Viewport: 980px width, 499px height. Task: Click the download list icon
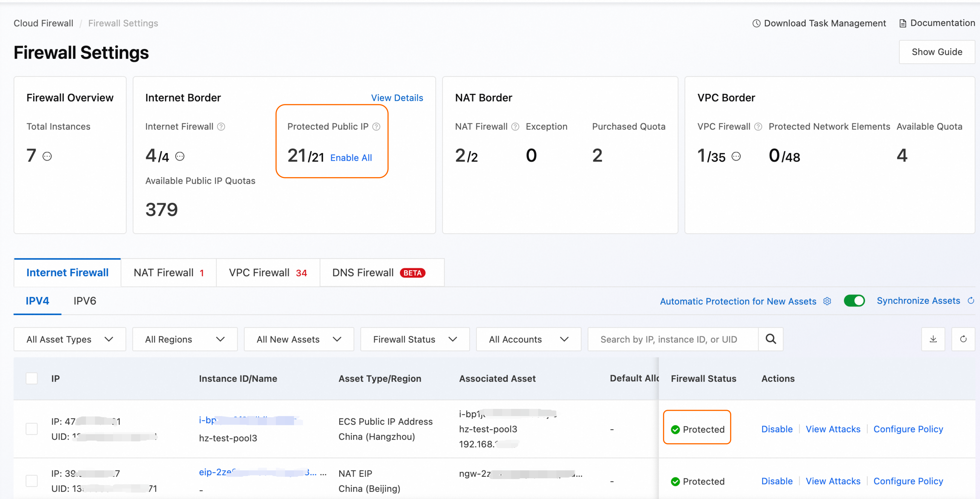tap(933, 339)
